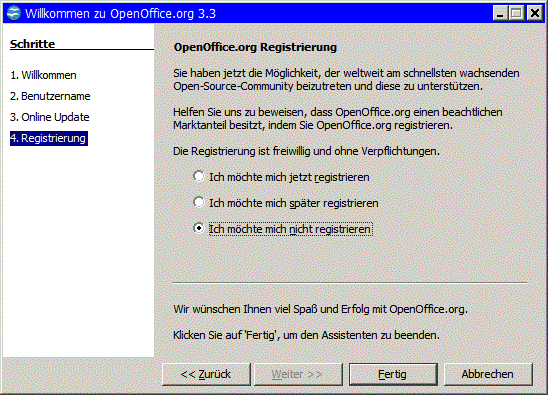Maximize the welcome wizard window
The width and height of the screenshot is (548, 395).
[x=516, y=13]
